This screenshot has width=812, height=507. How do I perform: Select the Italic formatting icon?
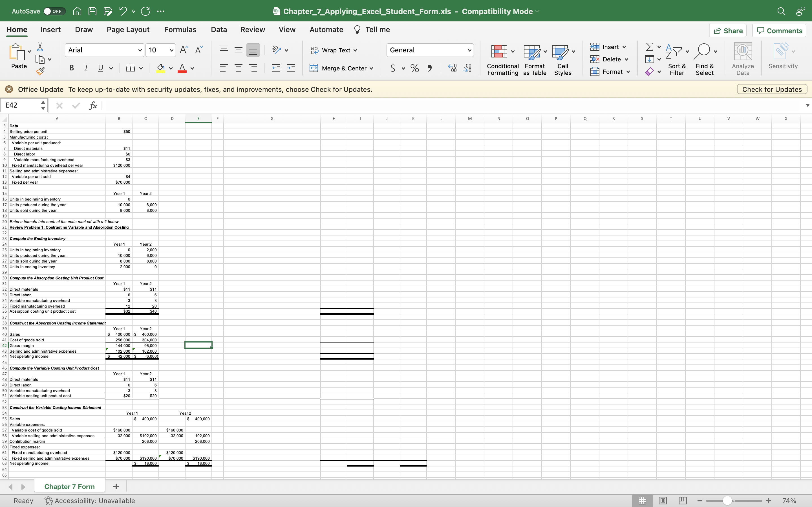pyautogui.click(x=86, y=68)
